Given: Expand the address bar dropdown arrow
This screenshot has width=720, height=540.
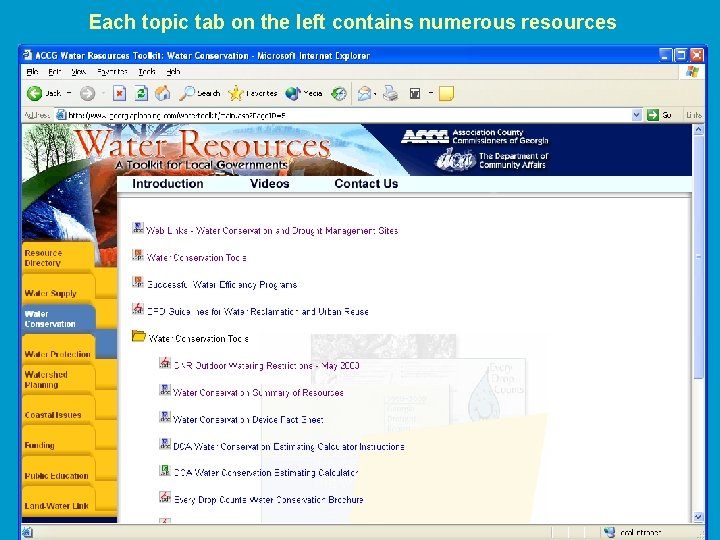Looking at the screenshot, I should coord(636,115).
